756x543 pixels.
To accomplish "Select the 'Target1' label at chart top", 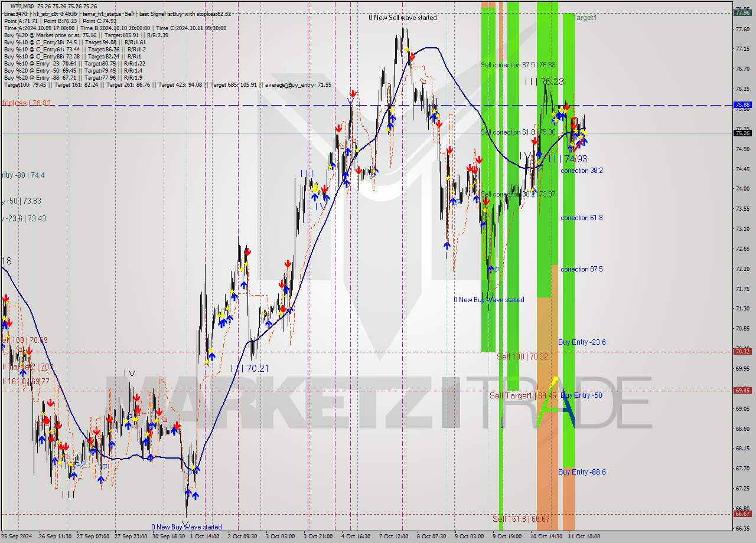I will tap(585, 18).
